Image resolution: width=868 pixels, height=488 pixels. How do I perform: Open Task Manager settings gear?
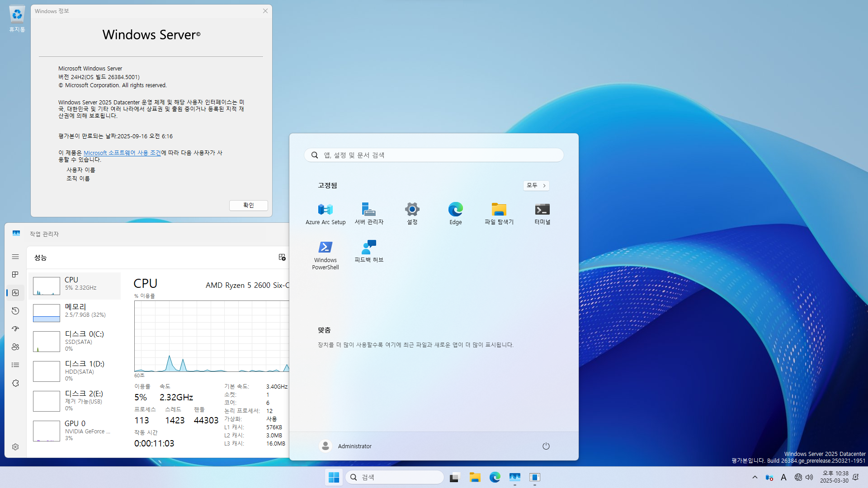(15, 447)
